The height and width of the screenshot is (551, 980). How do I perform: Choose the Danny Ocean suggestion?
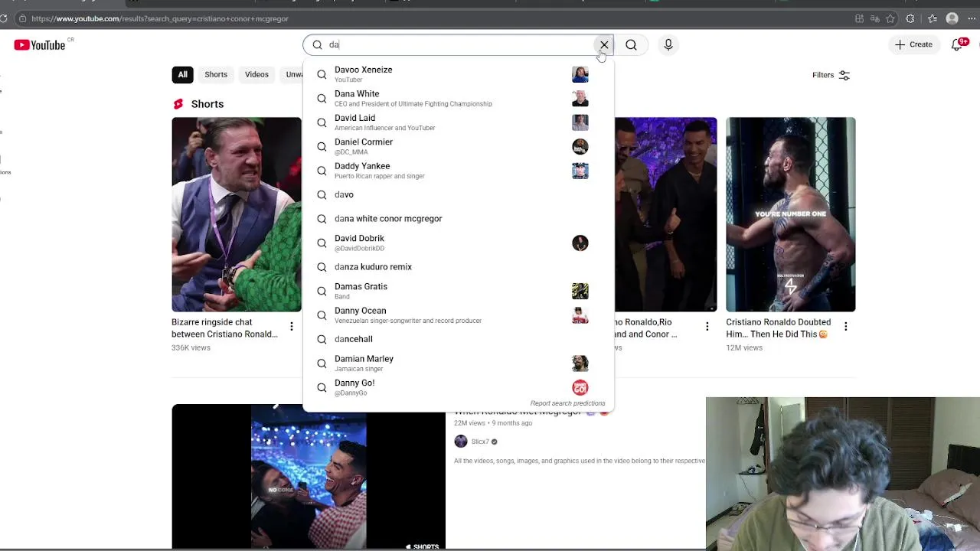point(458,315)
